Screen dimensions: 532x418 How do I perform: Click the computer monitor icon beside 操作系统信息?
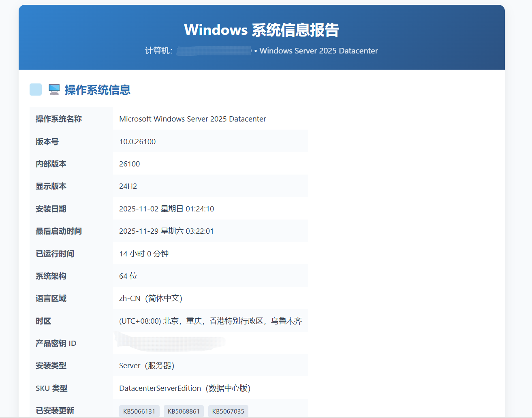click(54, 90)
